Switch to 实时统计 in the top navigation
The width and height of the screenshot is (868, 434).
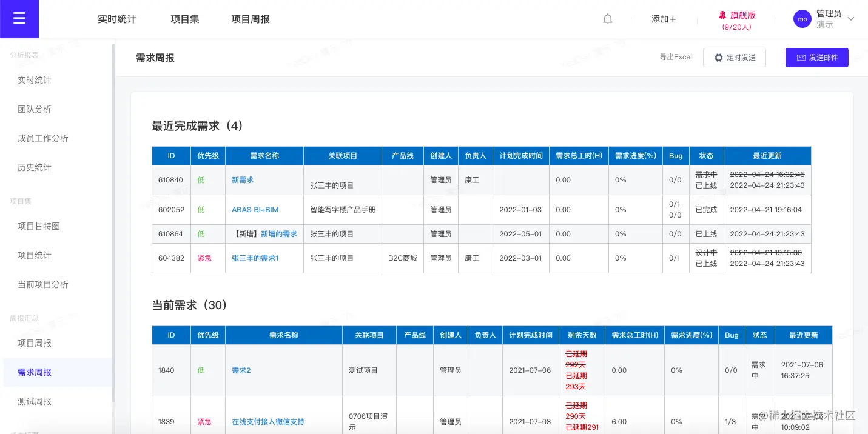(117, 19)
